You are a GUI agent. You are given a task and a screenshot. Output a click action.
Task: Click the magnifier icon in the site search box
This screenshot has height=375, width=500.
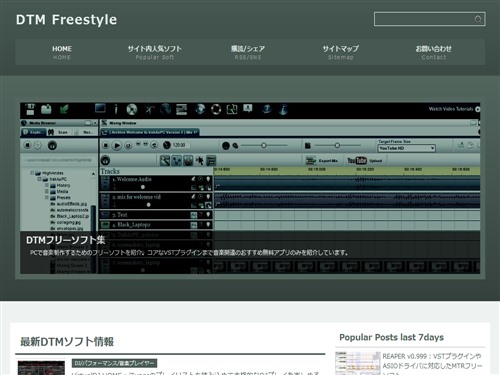click(x=478, y=19)
